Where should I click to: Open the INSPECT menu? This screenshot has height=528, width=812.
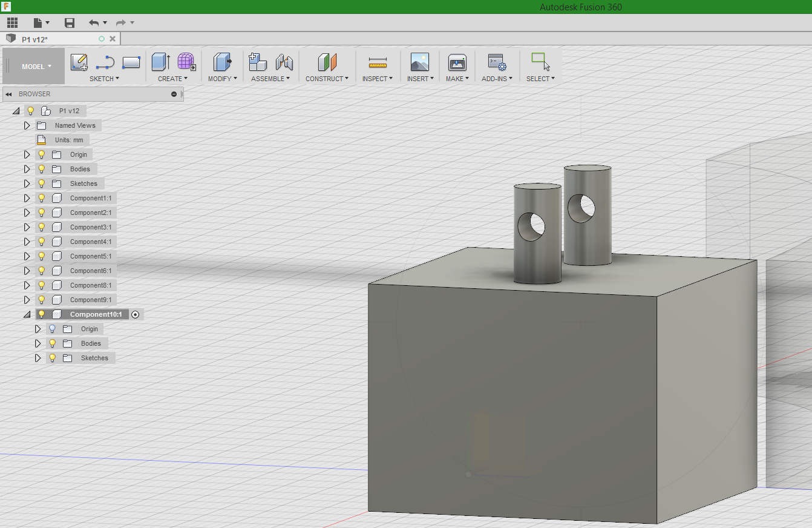pos(378,79)
